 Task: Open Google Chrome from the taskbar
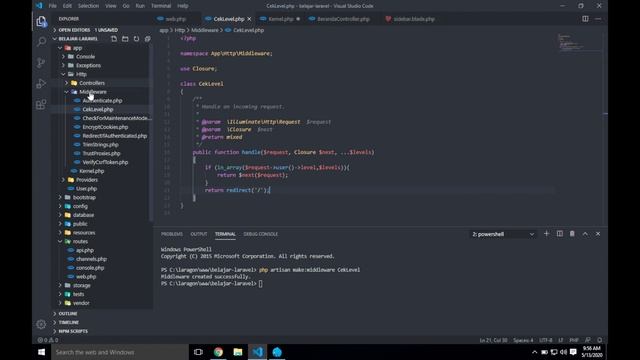tap(218, 352)
